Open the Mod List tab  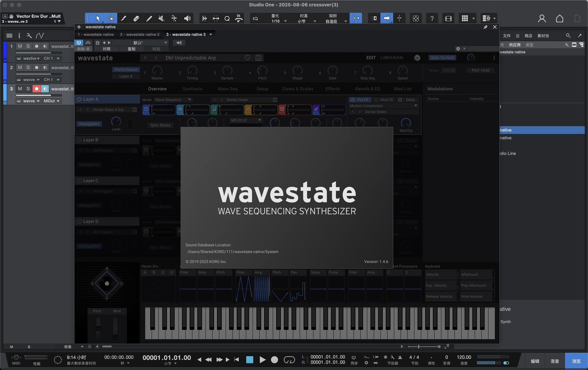403,89
